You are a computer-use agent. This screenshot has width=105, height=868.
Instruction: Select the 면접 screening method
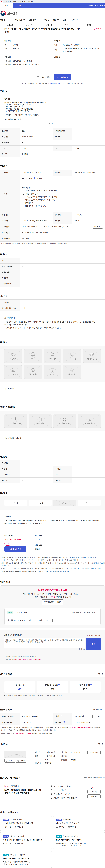click(40, 503)
